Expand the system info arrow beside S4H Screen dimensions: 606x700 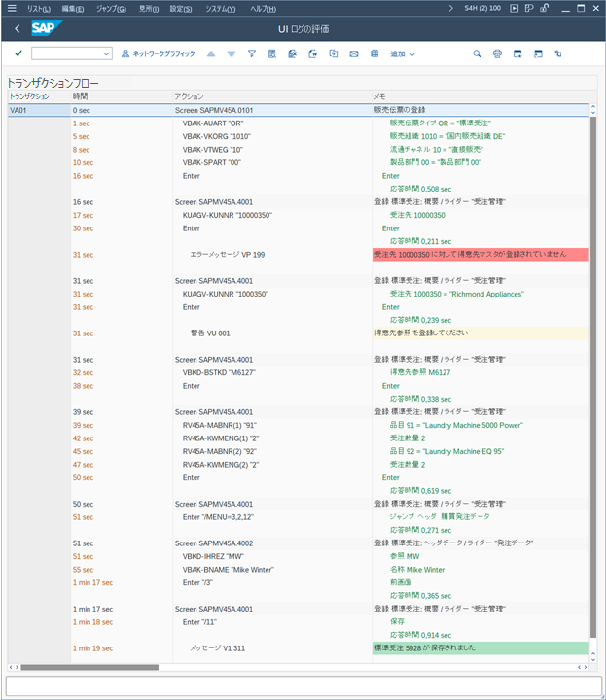click(451, 8)
